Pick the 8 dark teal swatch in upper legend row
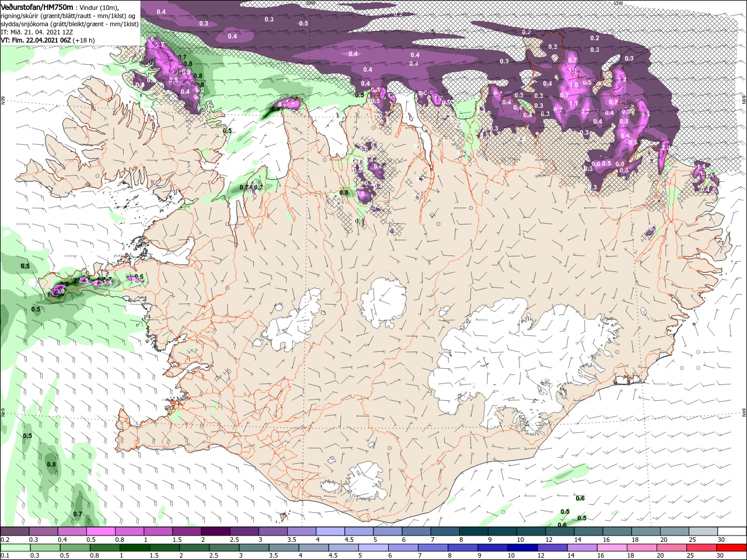 [x=474, y=531]
